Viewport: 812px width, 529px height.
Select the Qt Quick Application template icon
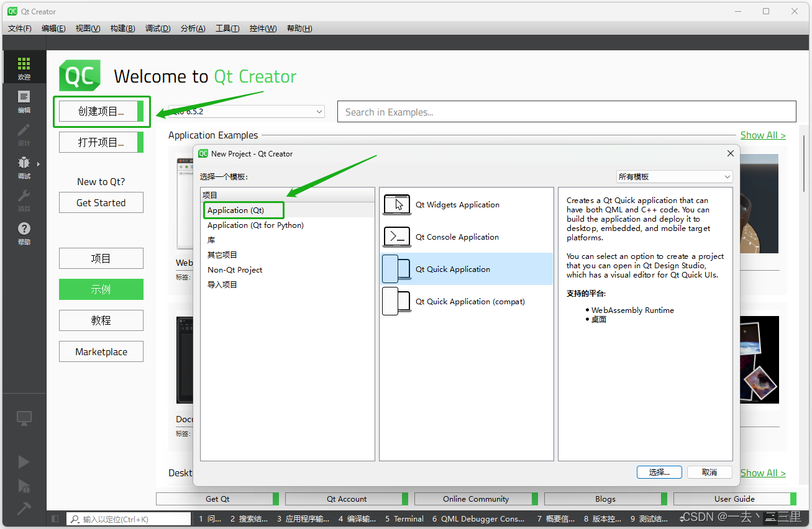coord(396,269)
